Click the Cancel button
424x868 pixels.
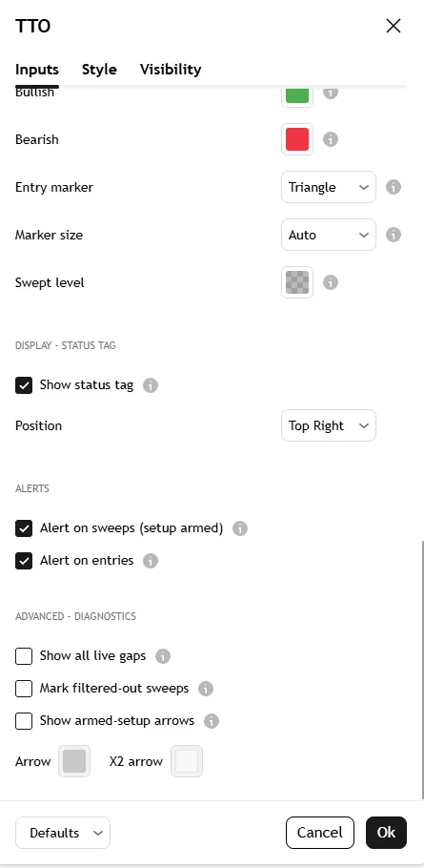pyautogui.click(x=320, y=833)
